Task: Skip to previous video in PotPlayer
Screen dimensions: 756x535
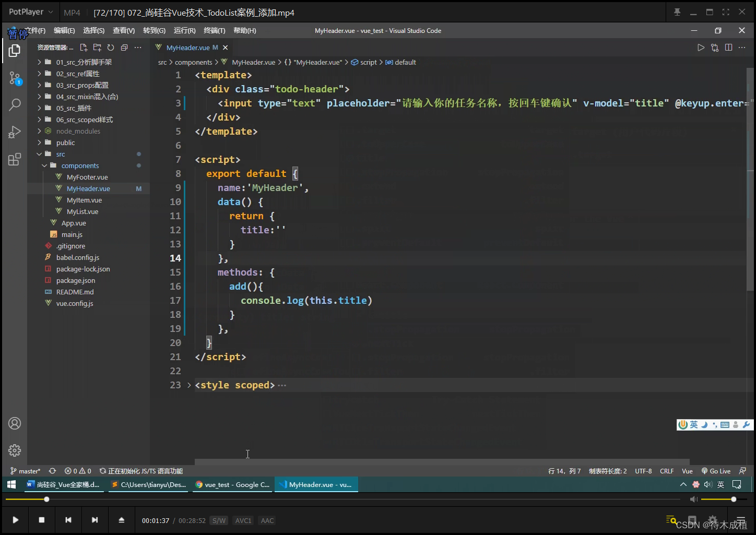Action: tap(68, 520)
